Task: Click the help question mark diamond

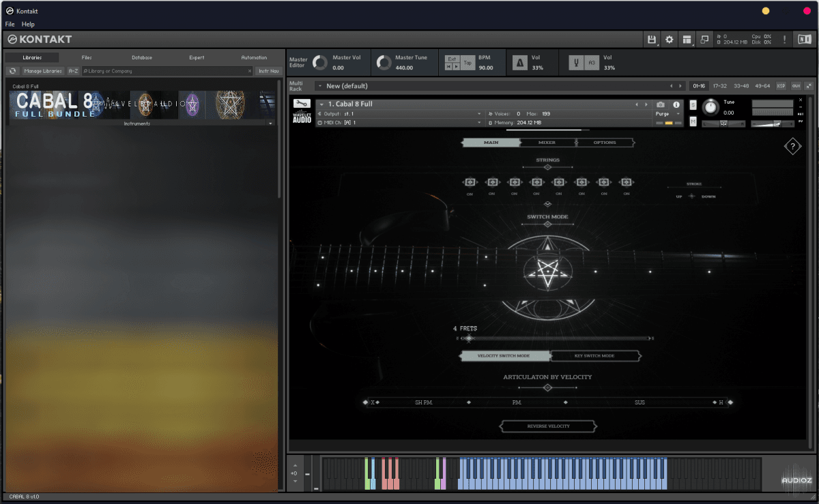Action: click(x=792, y=146)
